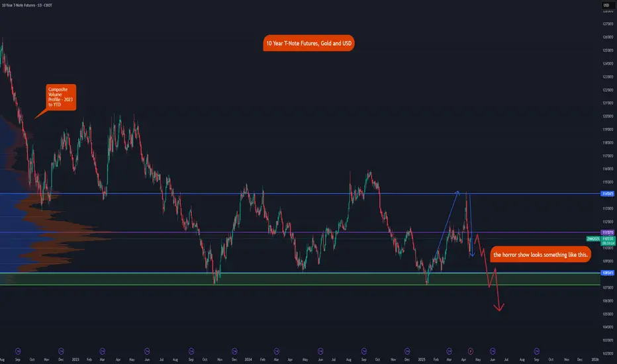The width and height of the screenshot is (617, 364).
Task: Click the contract event marker at Jun 2023
Action: (147, 351)
